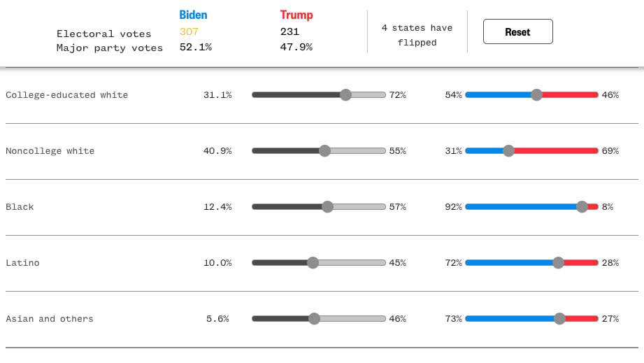Select the College-educated white row label
The image size is (644, 363).
(x=67, y=95)
